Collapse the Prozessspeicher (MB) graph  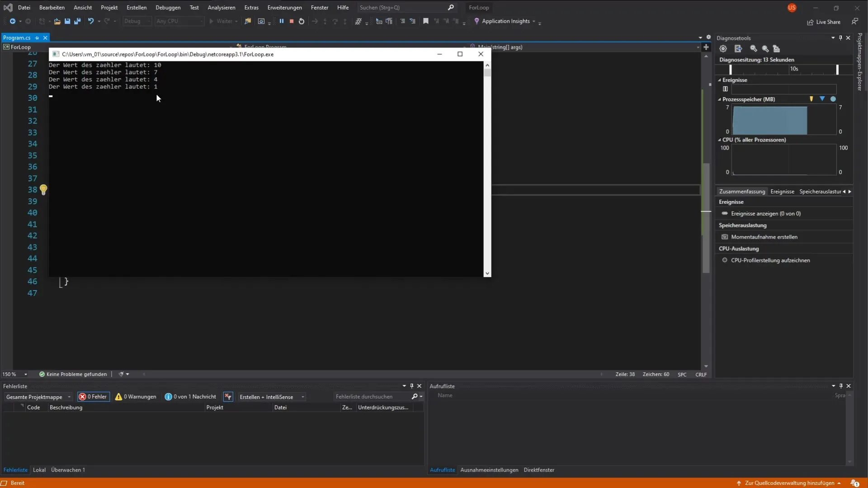click(x=720, y=99)
